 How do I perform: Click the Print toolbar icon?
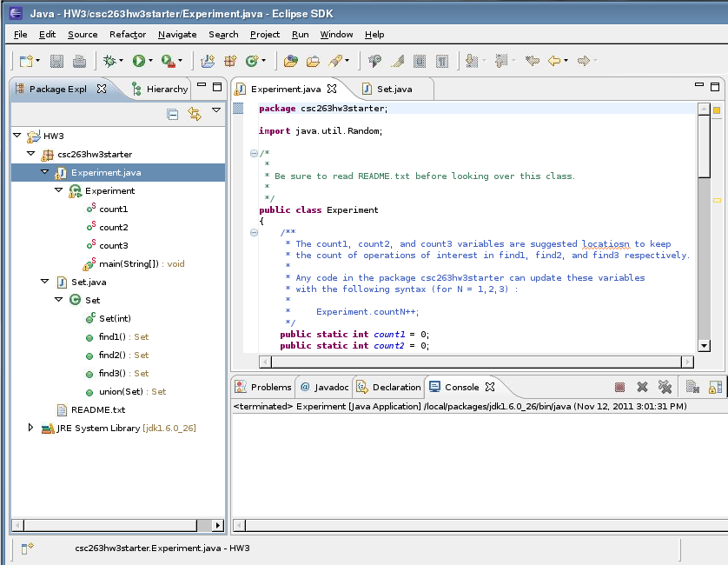pos(79,61)
